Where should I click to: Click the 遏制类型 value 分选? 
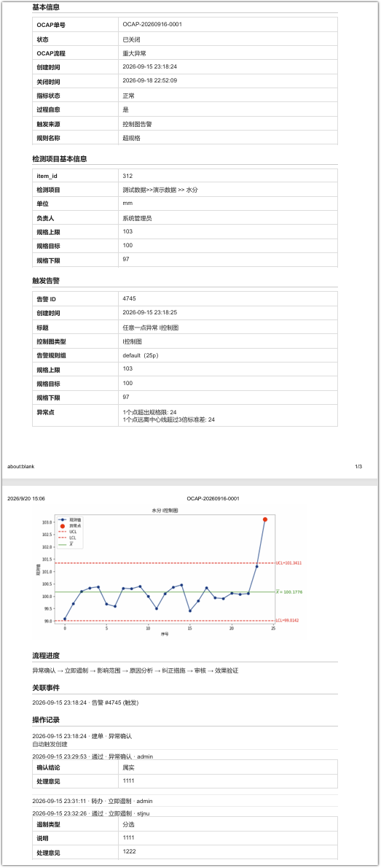tap(128, 824)
